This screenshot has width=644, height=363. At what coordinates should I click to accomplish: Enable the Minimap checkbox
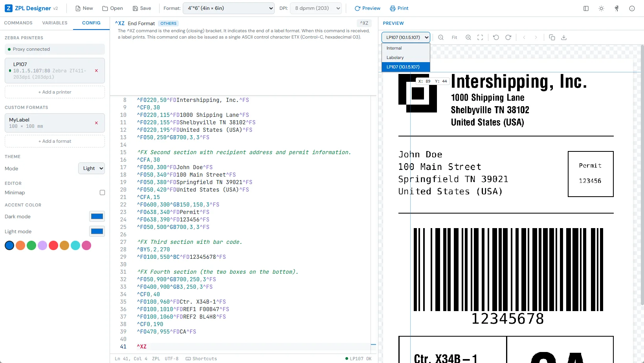pyautogui.click(x=102, y=193)
